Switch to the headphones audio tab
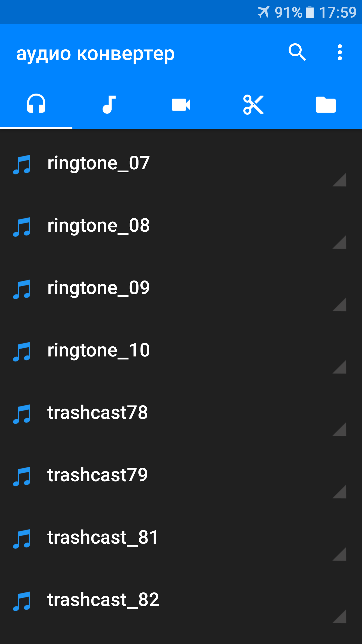The height and width of the screenshot is (644, 362). click(36, 104)
